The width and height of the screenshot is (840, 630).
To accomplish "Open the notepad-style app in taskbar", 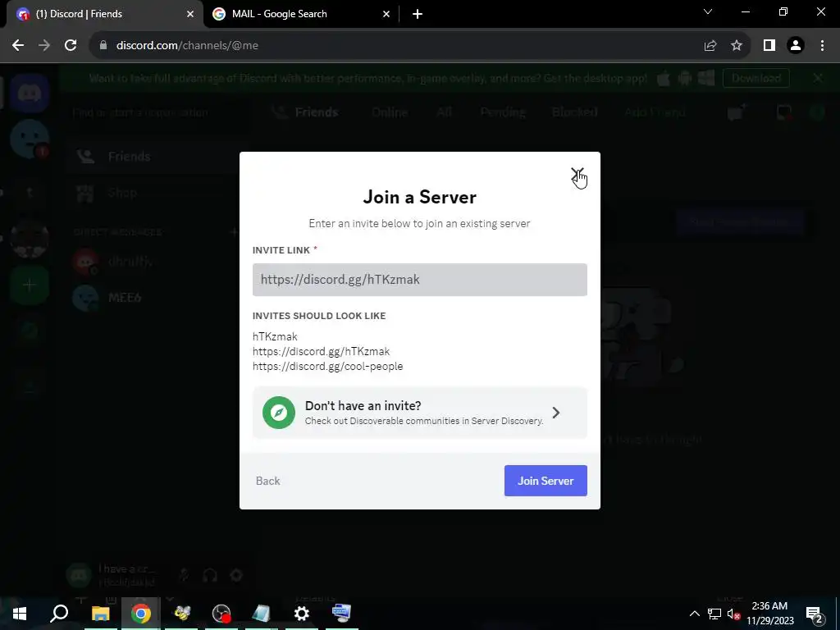I will 261,614.
